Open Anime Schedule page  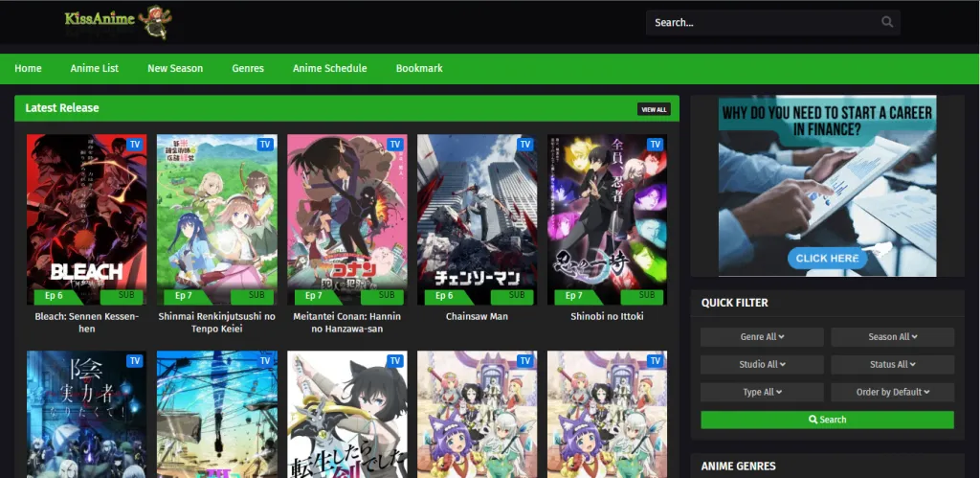point(330,68)
